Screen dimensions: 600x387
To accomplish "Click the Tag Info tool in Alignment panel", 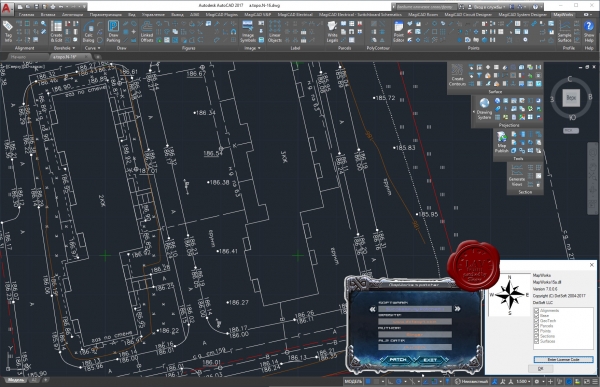I will coord(8,31).
